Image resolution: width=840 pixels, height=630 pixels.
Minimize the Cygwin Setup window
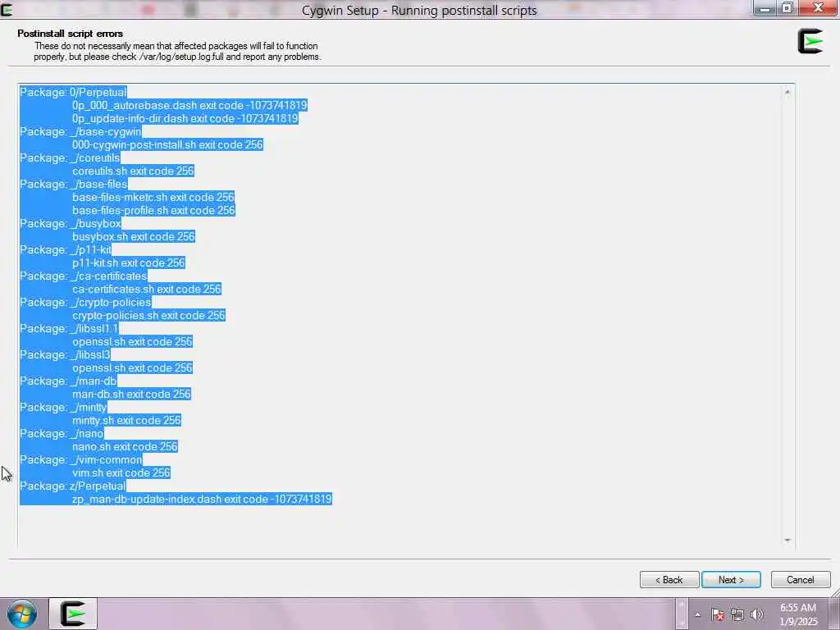tap(765, 8)
